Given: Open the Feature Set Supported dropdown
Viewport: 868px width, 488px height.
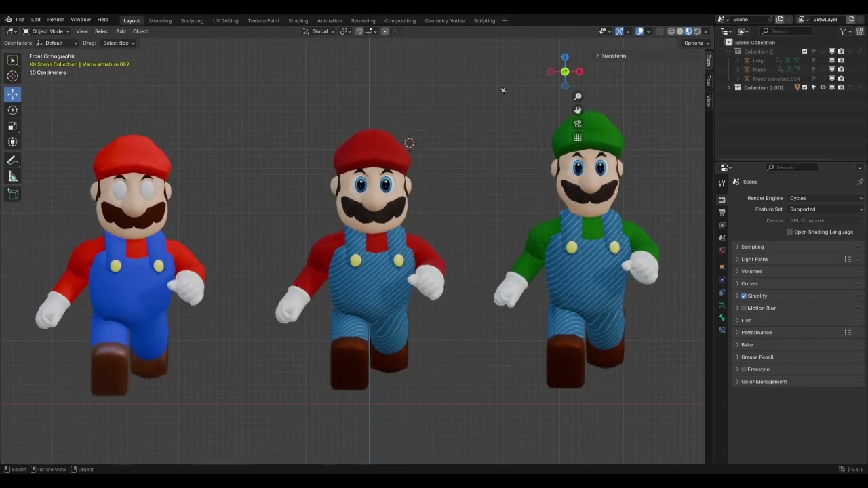Looking at the screenshot, I should tap(826, 209).
